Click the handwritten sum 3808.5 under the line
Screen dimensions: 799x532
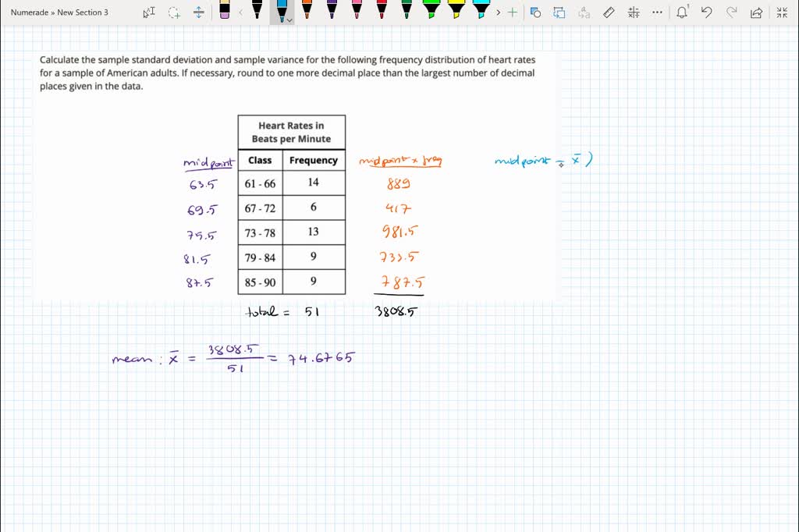tap(396, 310)
